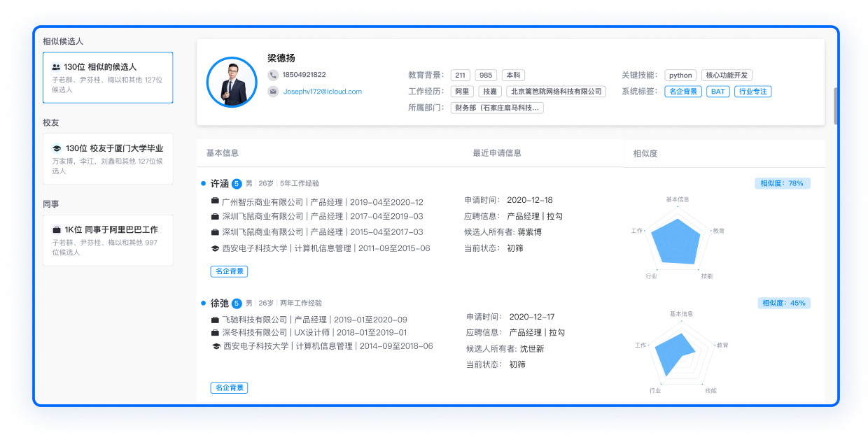Viewport: 868px width, 442px height.
Task: Click the briefcase icon beside 广州智乐商业有限公司
Action: pos(215,201)
